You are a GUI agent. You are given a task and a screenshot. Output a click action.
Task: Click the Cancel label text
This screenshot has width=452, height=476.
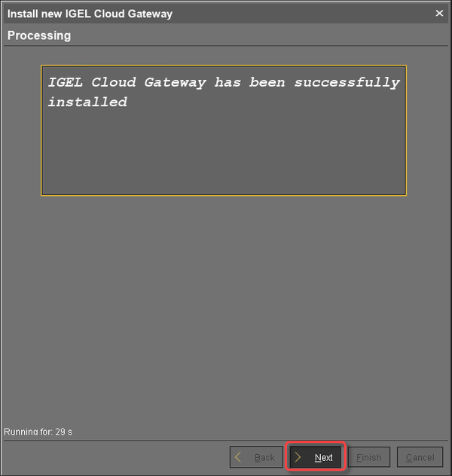pyautogui.click(x=420, y=457)
